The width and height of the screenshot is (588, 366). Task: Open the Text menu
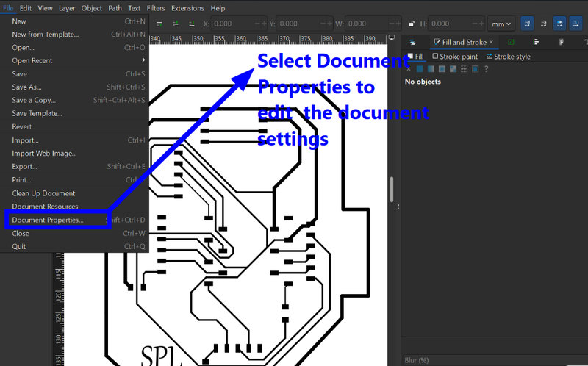(x=135, y=8)
